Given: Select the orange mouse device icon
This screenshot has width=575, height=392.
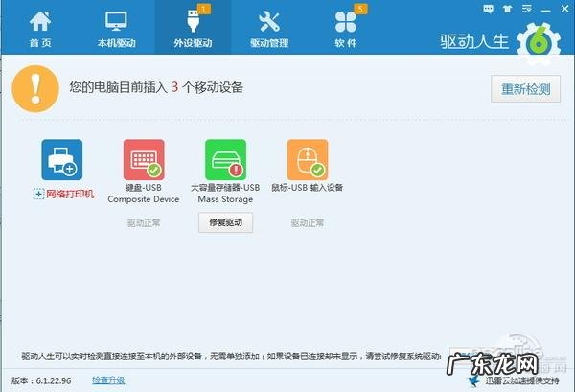Looking at the screenshot, I should pos(308,159).
